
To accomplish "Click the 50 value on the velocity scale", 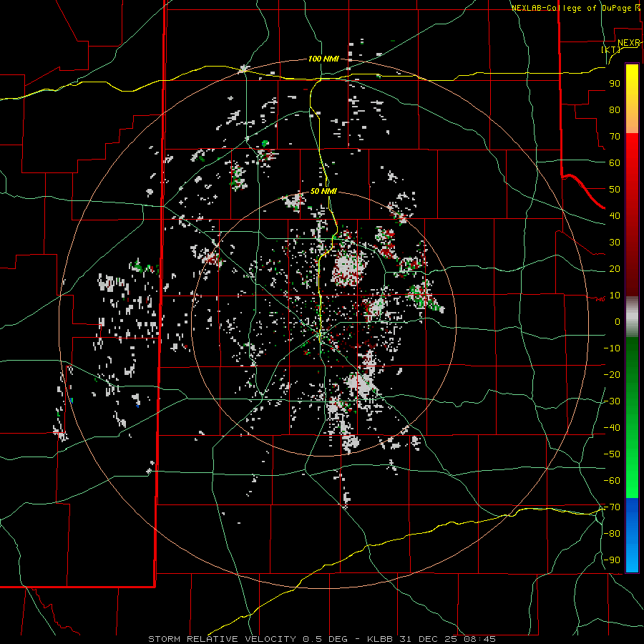I will [x=615, y=190].
